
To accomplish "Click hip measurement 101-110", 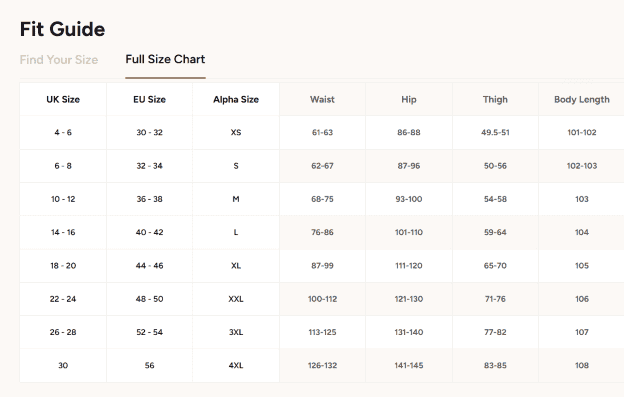I will (x=409, y=232).
